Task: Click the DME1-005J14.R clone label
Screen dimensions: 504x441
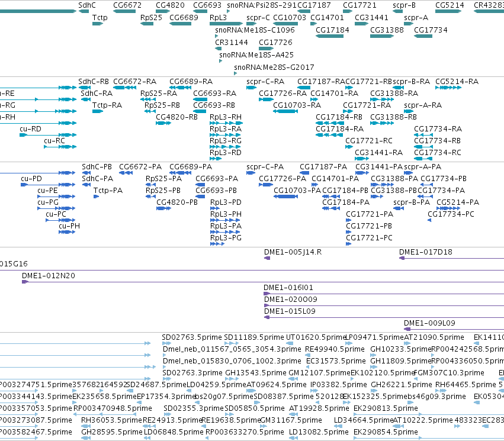Action: 293,252
